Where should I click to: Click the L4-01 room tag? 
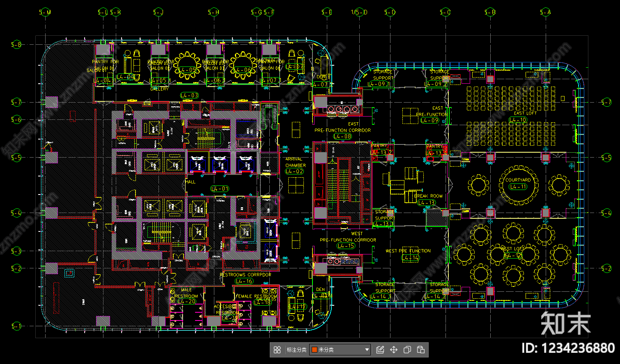click(220, 189)
